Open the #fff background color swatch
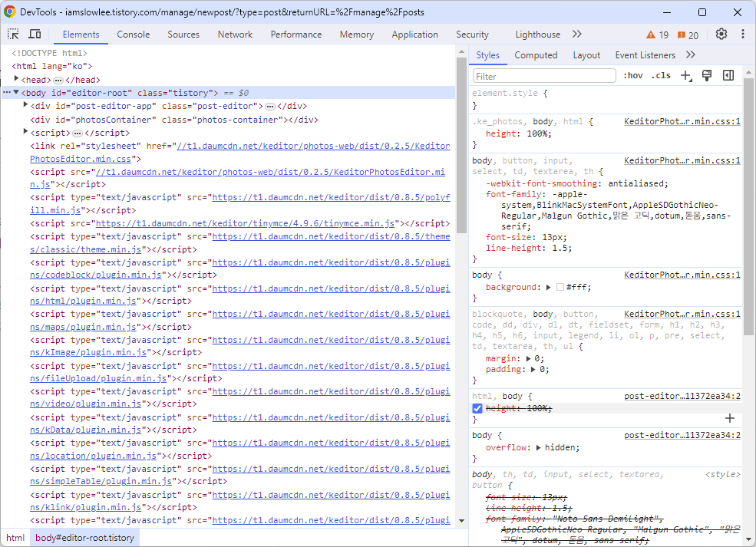756x547 pixels. 560,287
